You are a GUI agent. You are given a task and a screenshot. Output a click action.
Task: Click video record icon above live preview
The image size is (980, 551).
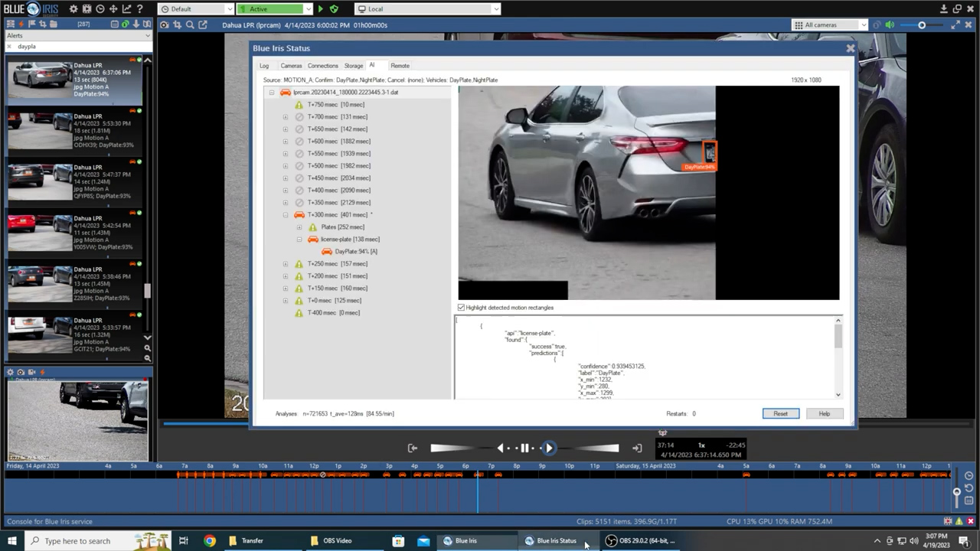click(x=31, y=372)
